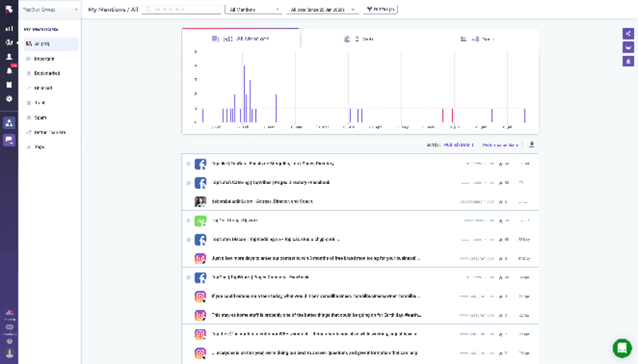Open the analytics bar chart icon in left sidebar
This screenshot has height=364, width=638.
(9, 29)
